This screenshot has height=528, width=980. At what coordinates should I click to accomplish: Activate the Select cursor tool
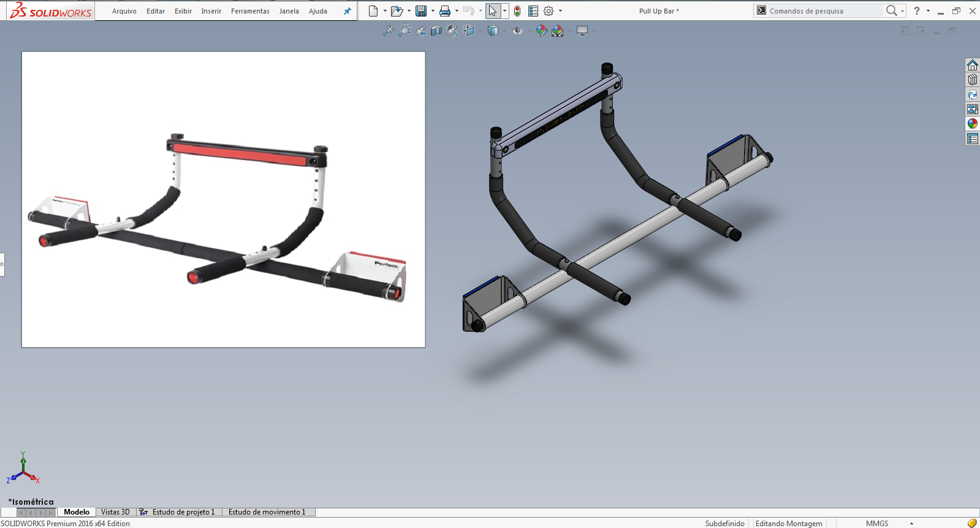tap(493, 11)
